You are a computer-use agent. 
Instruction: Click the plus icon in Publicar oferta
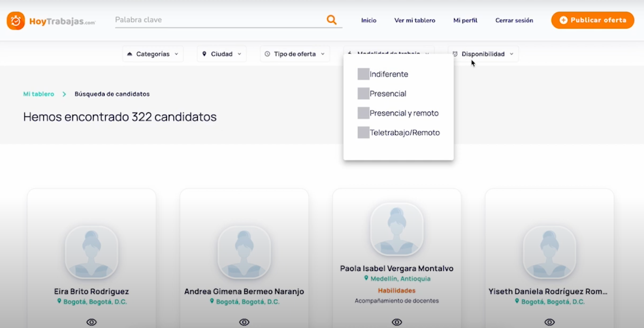tap(563, 20)
